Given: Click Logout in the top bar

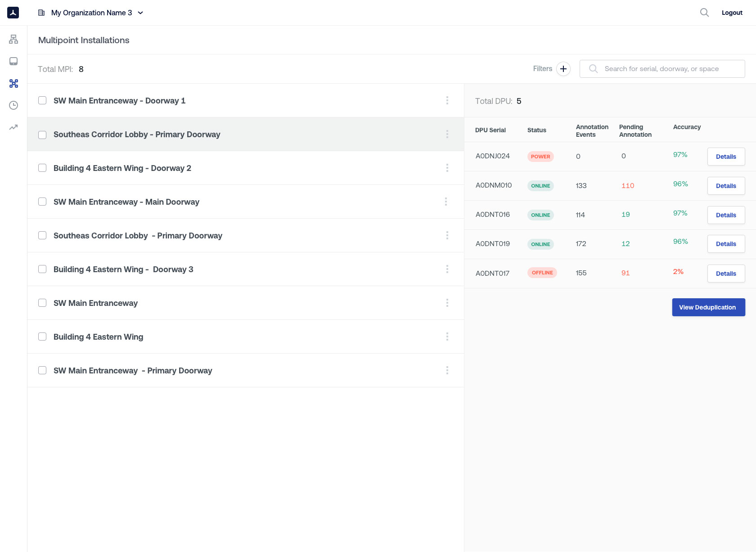Looking at the screenshot, I should tap(732, 13).
